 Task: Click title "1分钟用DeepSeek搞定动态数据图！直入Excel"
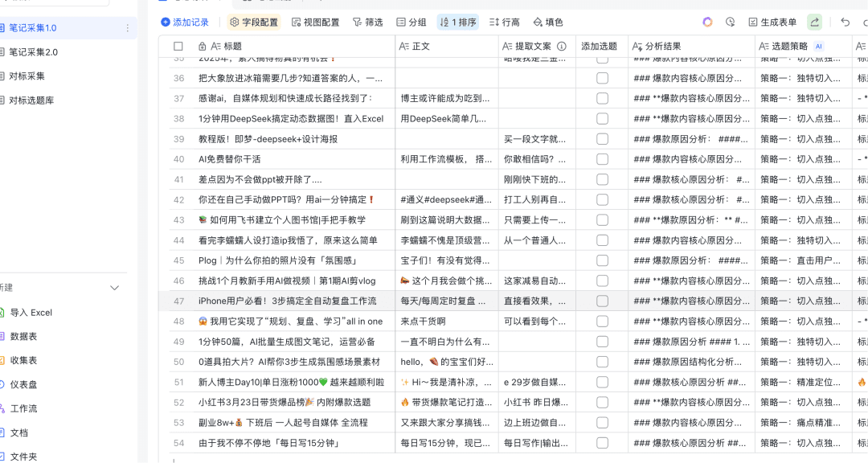(291, 118)
